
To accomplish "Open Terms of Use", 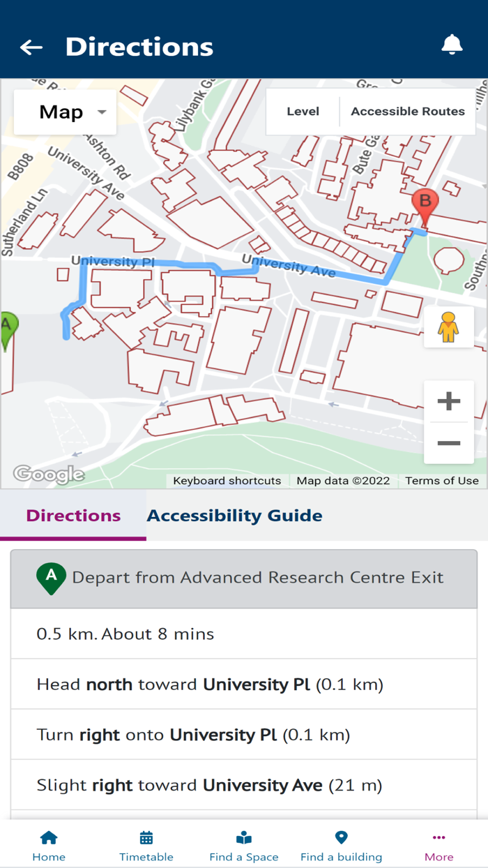I will [x=442, y=481].
